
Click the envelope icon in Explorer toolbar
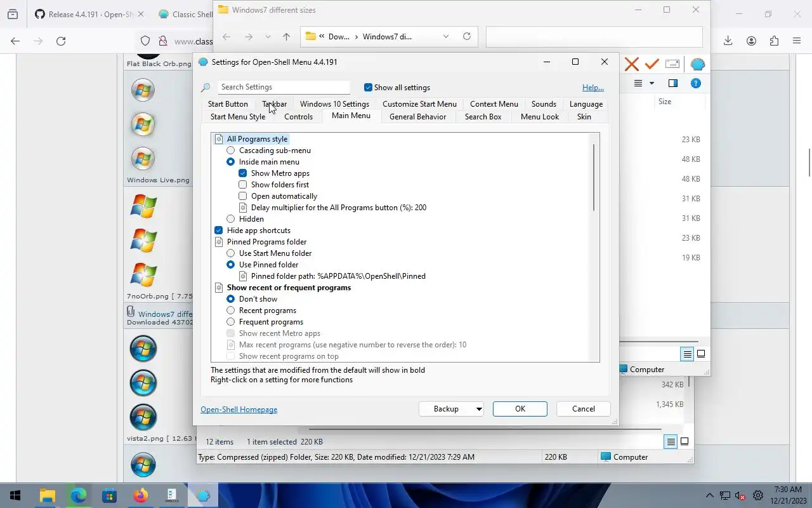(x=672, y=64)
